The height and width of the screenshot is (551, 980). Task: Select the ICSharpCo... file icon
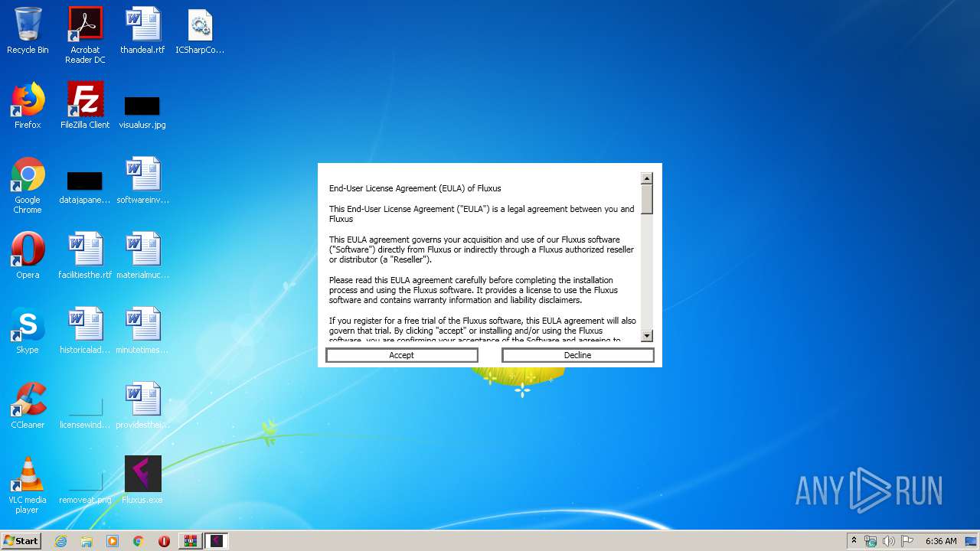coord(200,31)
